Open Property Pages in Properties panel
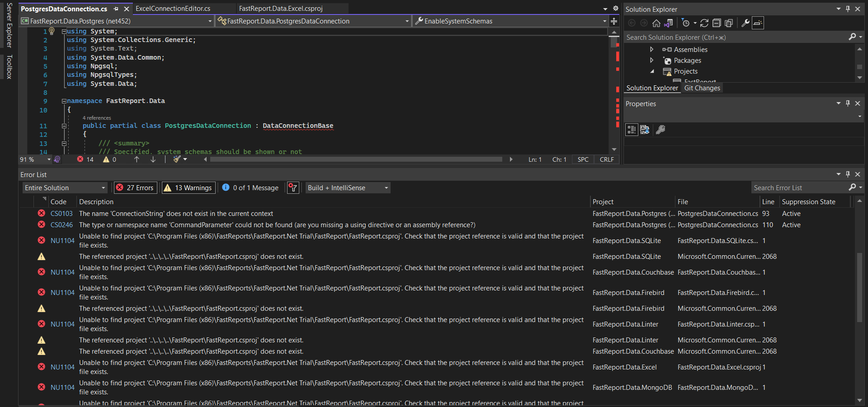The height and width of the screenshot is (407, 868). (x=660, y=130)
